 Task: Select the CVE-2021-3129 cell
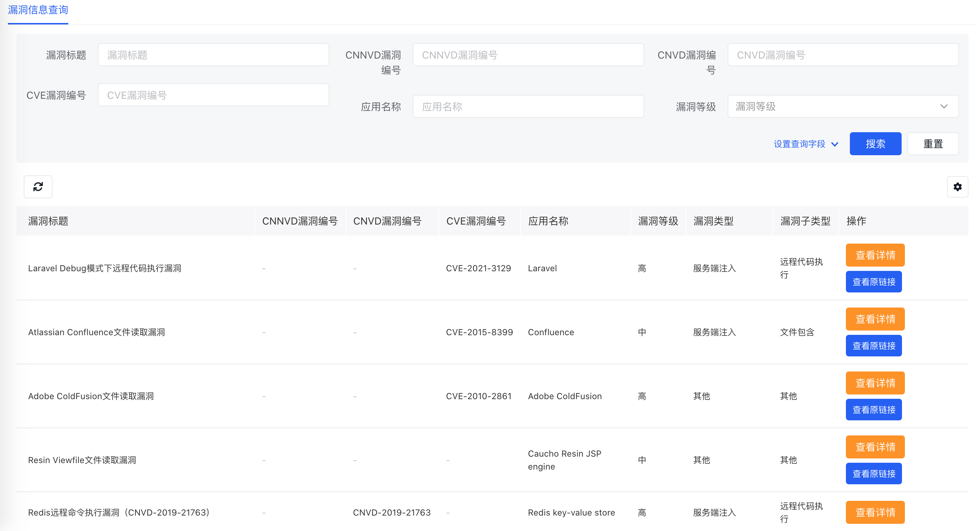[478, 268]
